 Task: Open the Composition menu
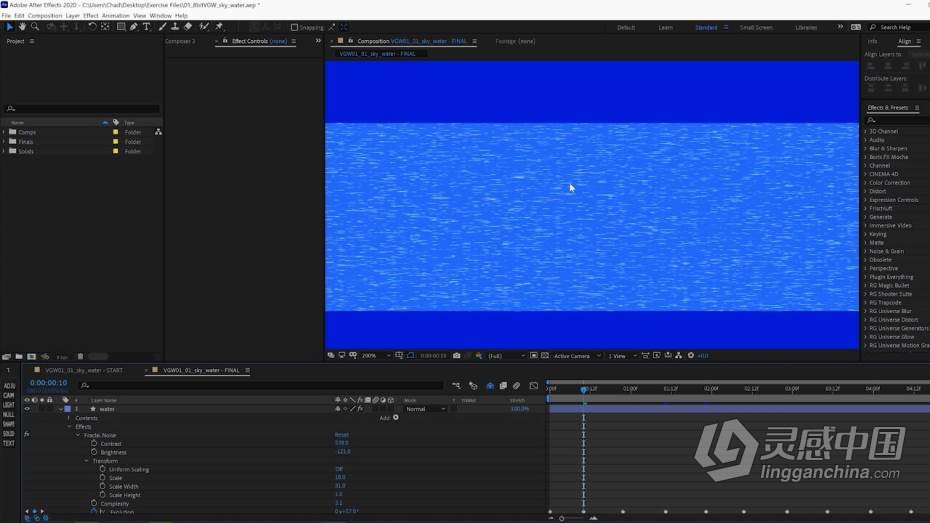pos(45,15)
